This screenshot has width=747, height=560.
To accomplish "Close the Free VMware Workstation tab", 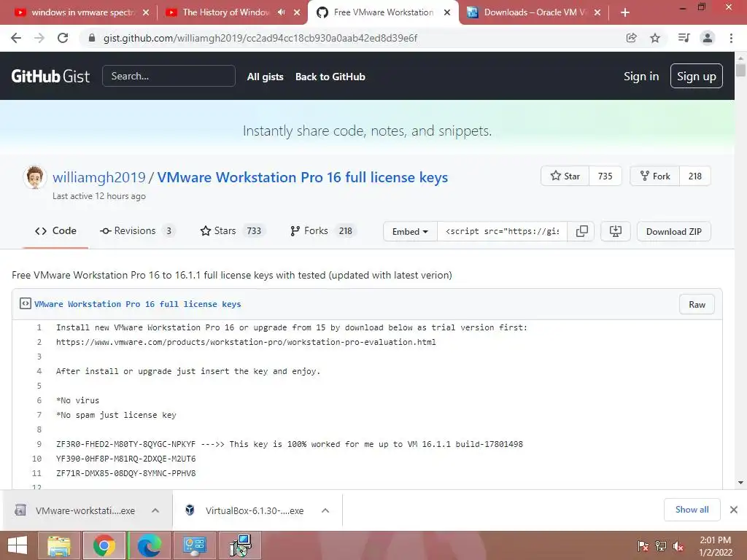I will point(447,13).
